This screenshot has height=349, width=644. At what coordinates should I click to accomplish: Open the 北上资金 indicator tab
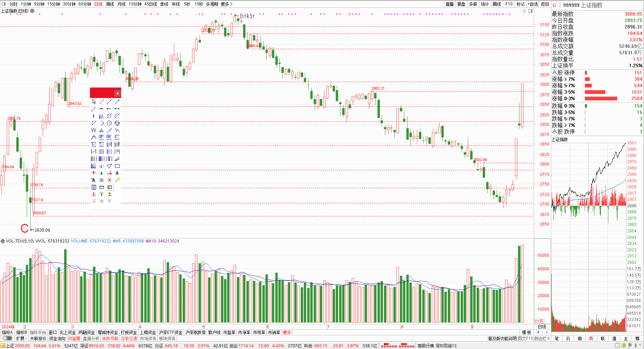pyautogui.click(x=68, y=333)
